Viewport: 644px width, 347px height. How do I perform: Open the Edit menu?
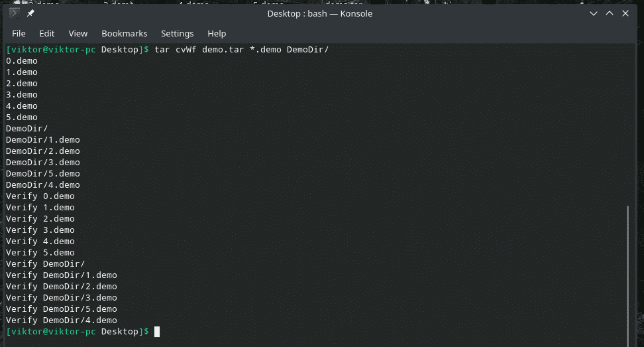coord(46,33)
